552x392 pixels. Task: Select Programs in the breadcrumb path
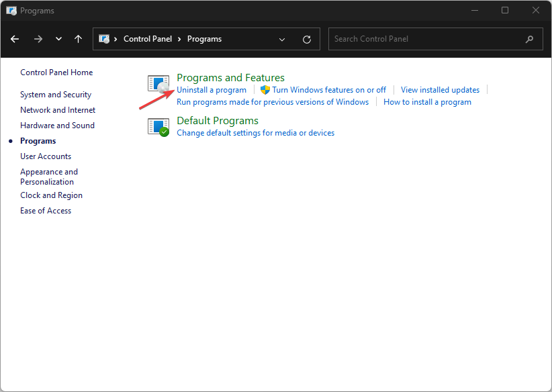[205, 39]
